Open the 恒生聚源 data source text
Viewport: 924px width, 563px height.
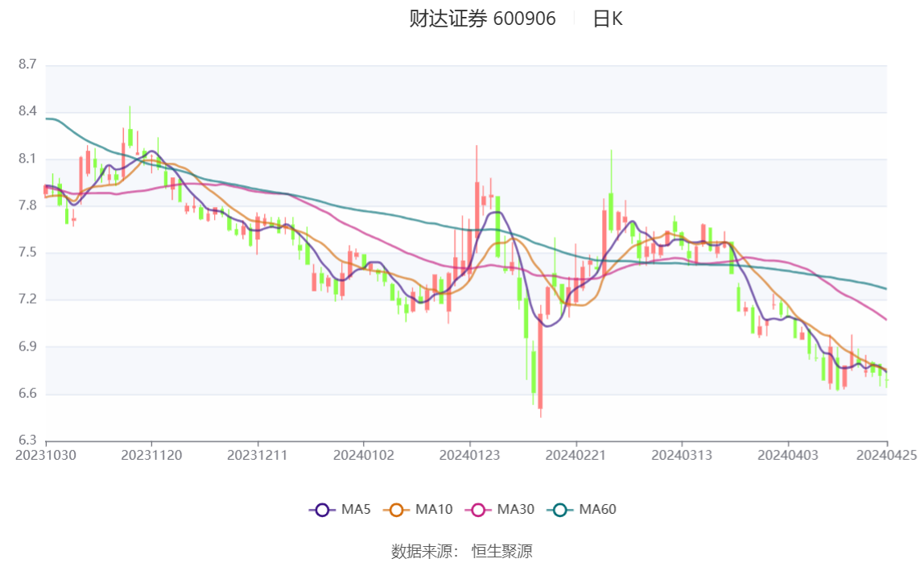[x=502, y=551]
